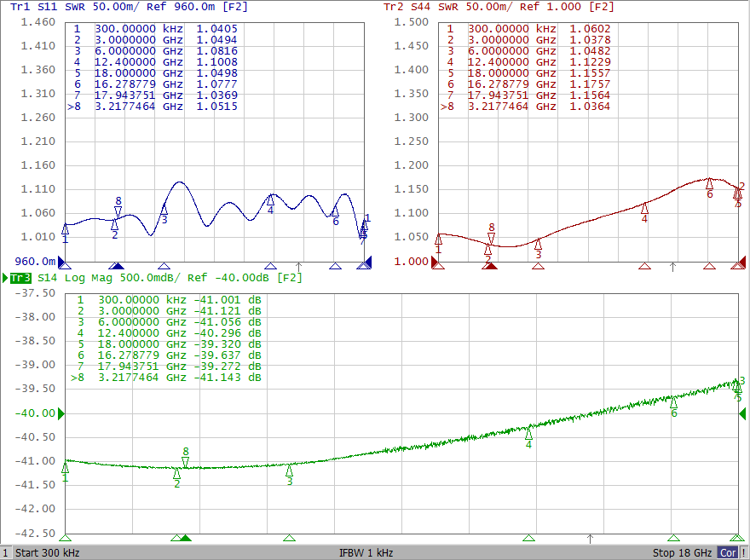This screenshot has width=750, height=560.
Task: Click marker 8 triangle on the green S14 trace
Action: pyautogui.click(x=185, y=462)
